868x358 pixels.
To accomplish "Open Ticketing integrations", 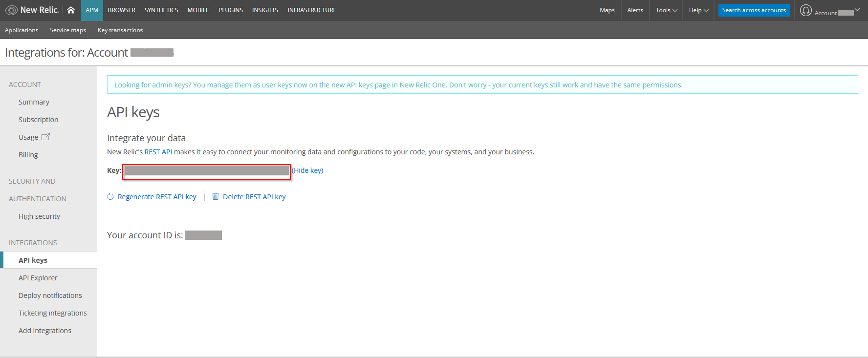I will coord(53,313).
